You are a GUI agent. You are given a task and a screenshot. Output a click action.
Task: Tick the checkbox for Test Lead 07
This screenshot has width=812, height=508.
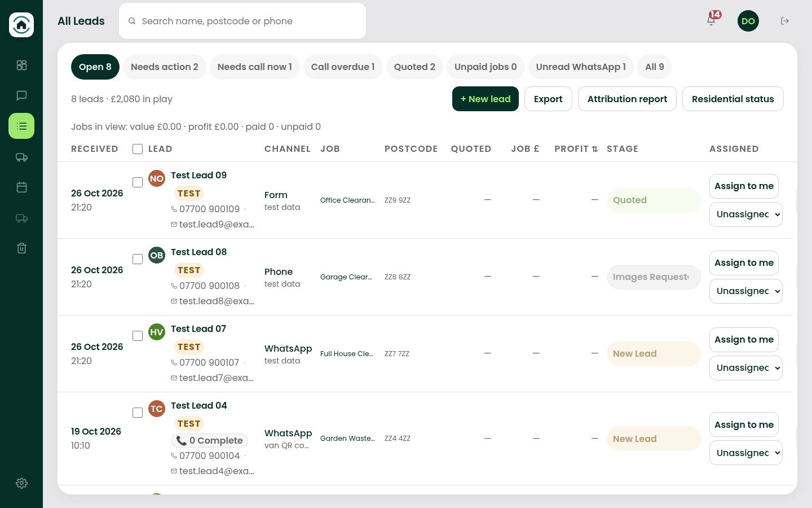click(138, 336)
